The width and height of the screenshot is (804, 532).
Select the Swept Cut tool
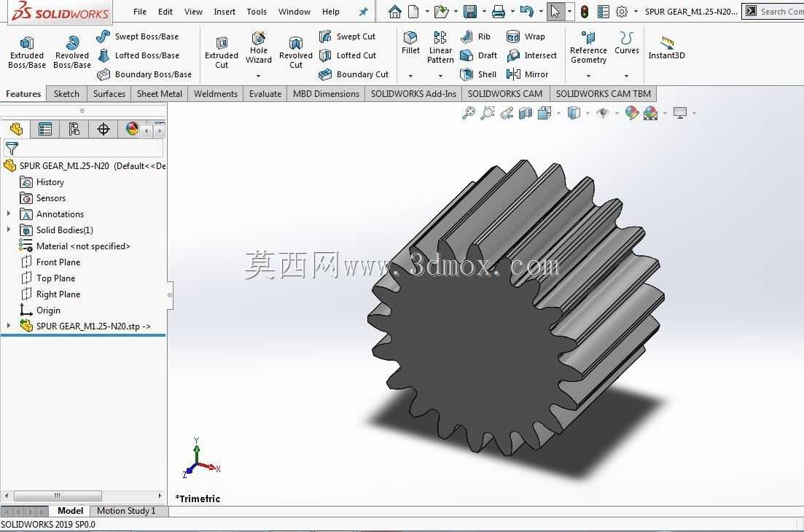pyautogui.click(x=347, y=36)
